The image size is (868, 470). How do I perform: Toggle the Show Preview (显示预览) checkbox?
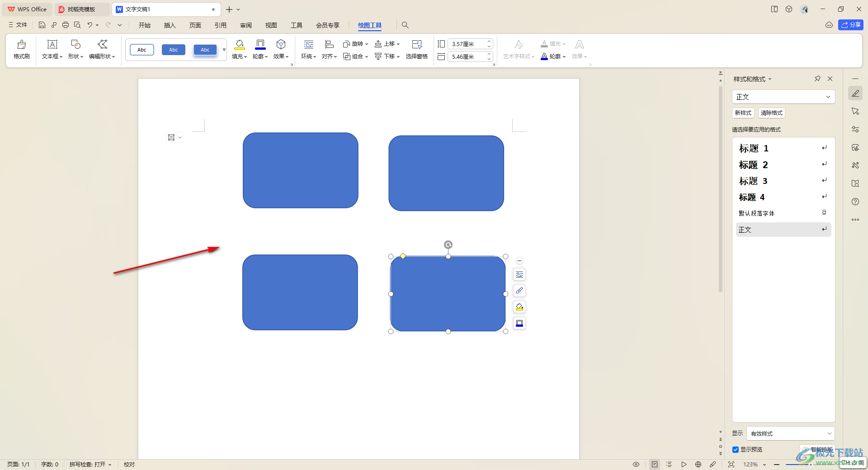click(x=736, y=450)
